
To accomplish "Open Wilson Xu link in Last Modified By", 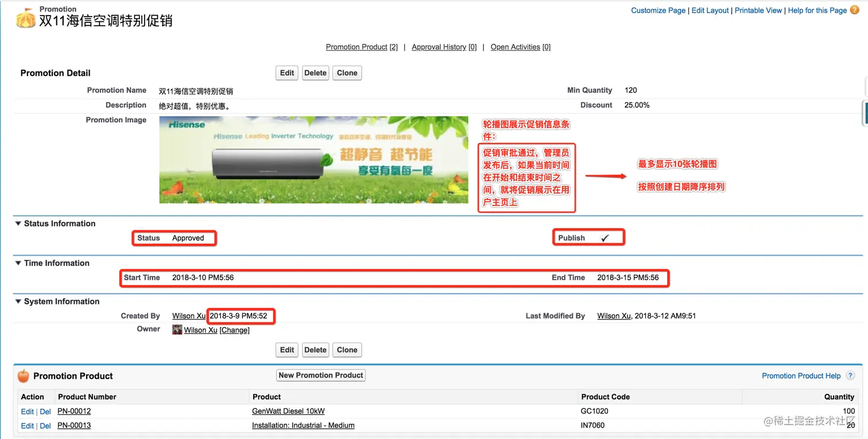I will coord(614,316).
